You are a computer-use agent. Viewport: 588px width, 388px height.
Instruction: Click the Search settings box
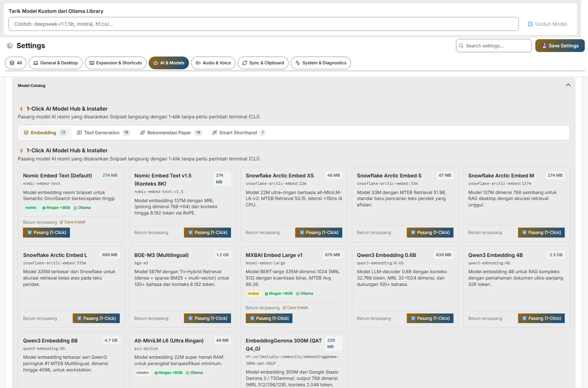click(x=494, y=46)
